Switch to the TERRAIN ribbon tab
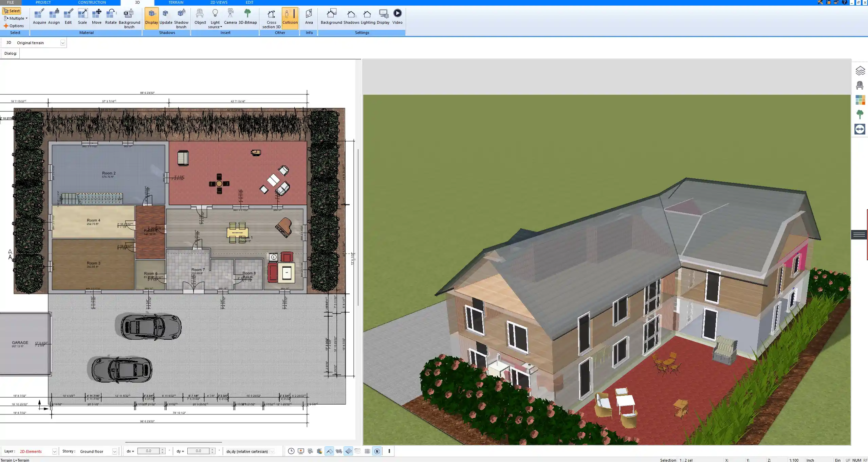868x462 pixels. click(175, 2)
